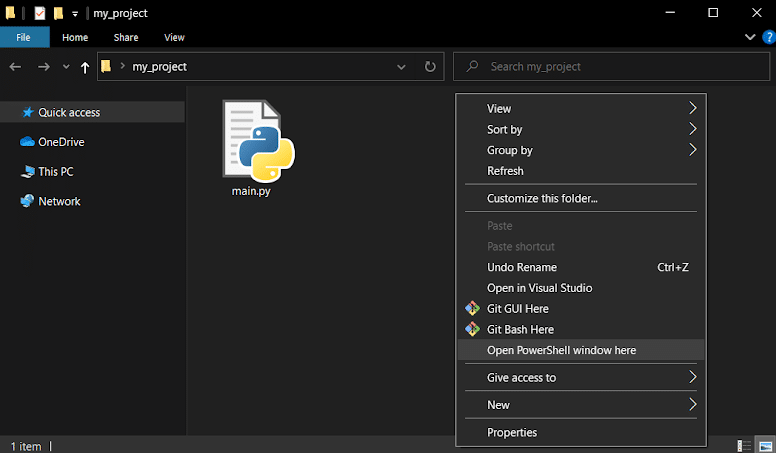Go up one folder level
The image size is (776, 453).
point(85,67)
